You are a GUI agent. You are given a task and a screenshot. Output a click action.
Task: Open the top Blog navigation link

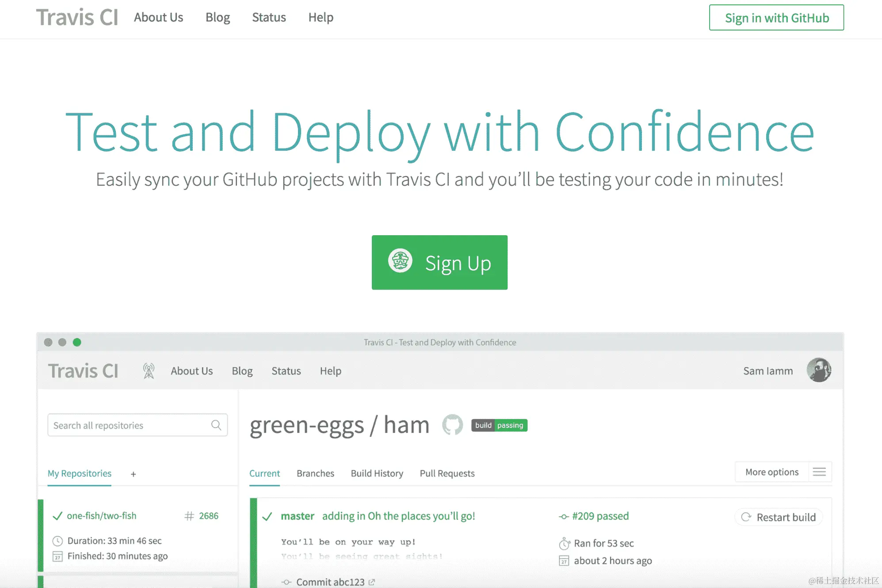[218, 17]
